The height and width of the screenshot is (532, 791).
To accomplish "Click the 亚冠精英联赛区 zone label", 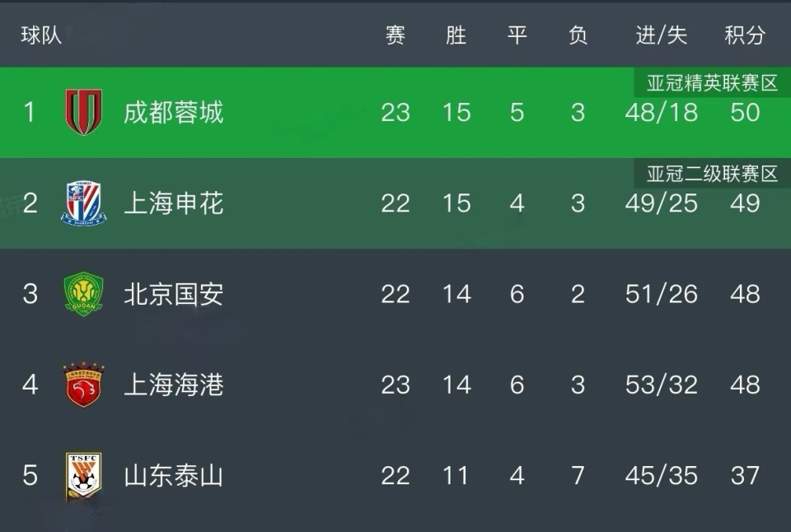I will 712,83.
